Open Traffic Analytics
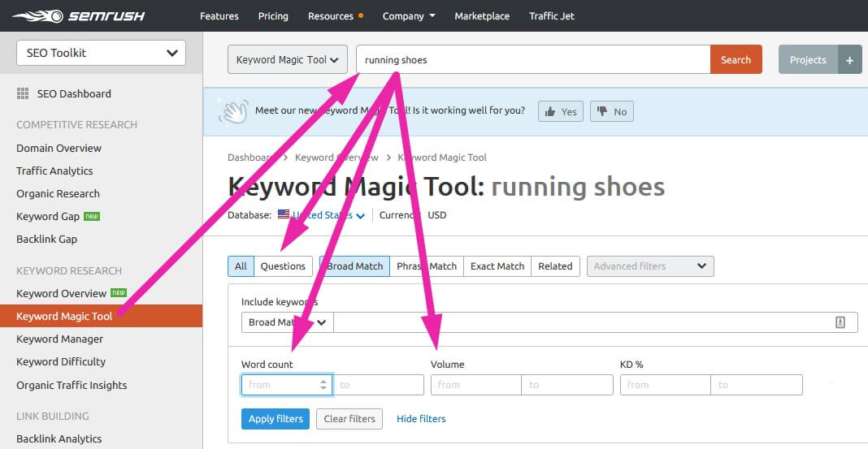The width and height of the screenshot is (868, 449). (x=54, y=171)
